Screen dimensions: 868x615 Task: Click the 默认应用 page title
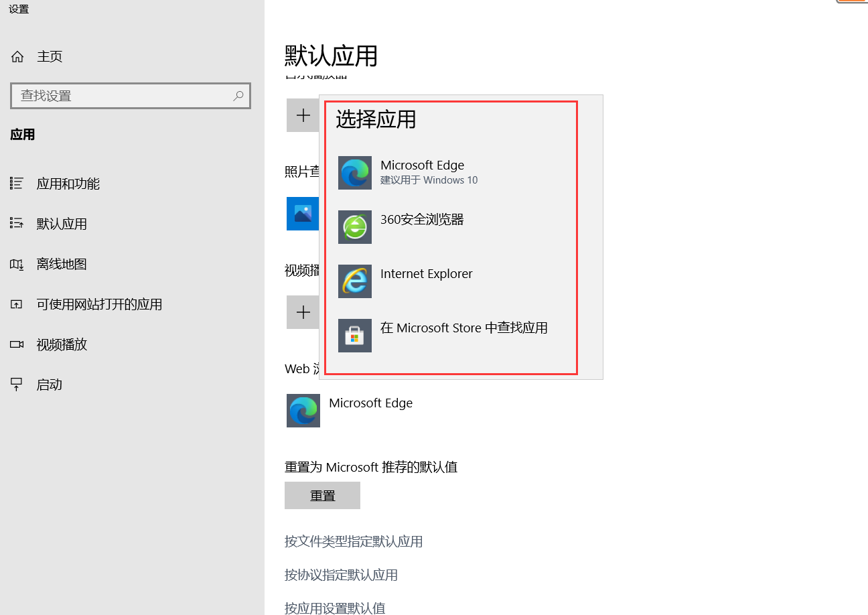tap(331, 56)
